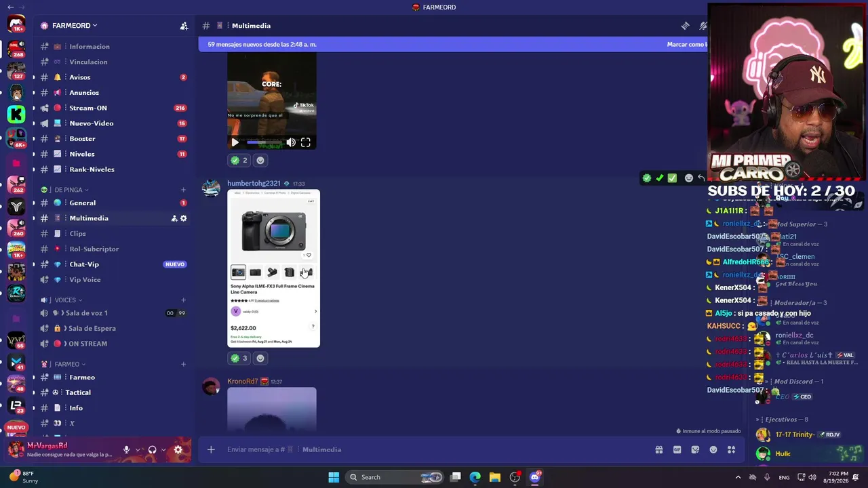This screenshot has height=488, width=868.
Task: Reply using the arrow in message hover toolbar
Action: tap(701, 178)
